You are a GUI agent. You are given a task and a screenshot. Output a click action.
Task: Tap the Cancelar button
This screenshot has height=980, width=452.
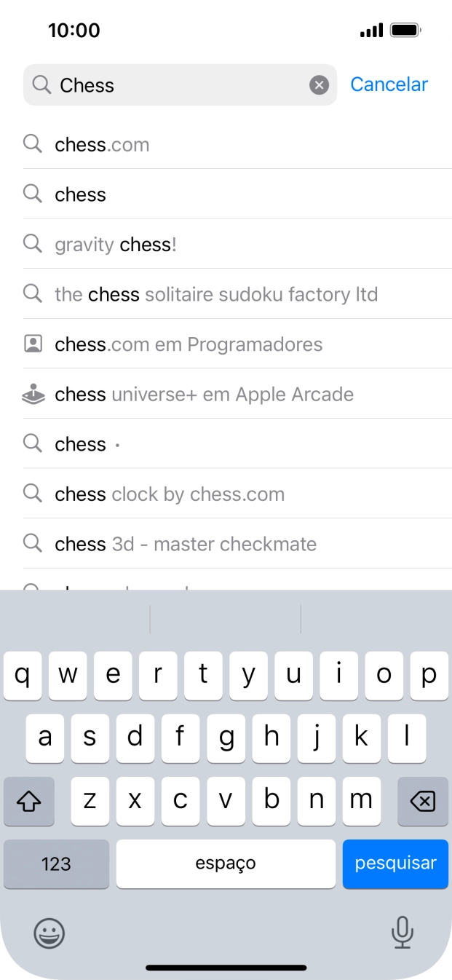389,84
